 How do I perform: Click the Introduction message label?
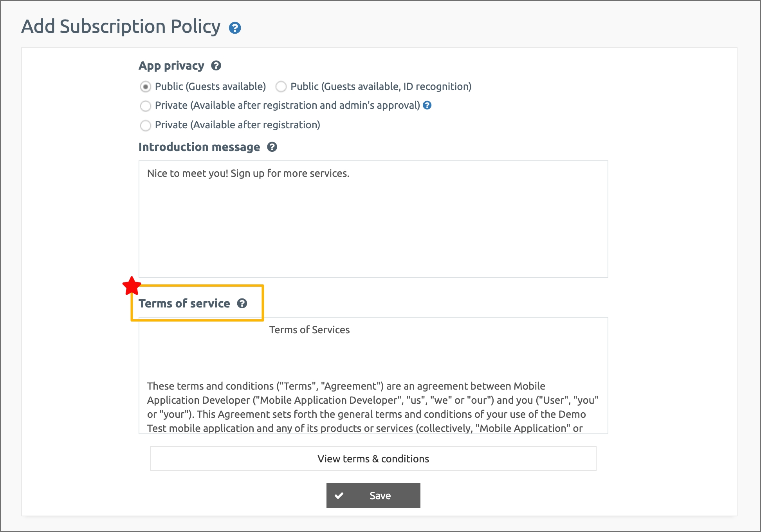pos(199,147)
